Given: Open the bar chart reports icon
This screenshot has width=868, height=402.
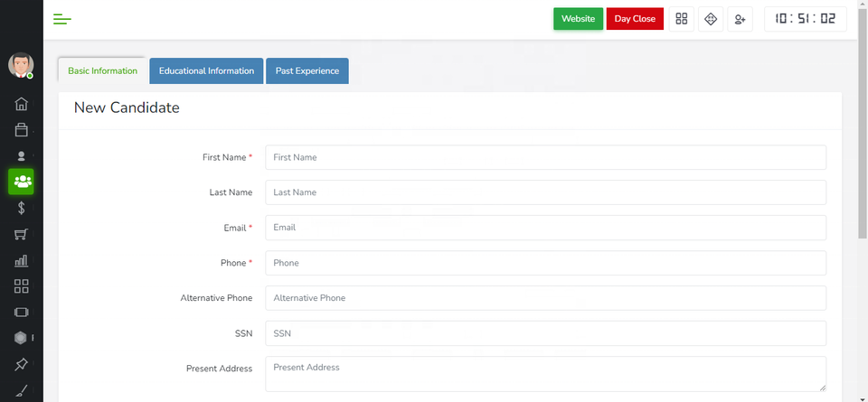Looking at the screenshot, I should (x=21, y=260).
